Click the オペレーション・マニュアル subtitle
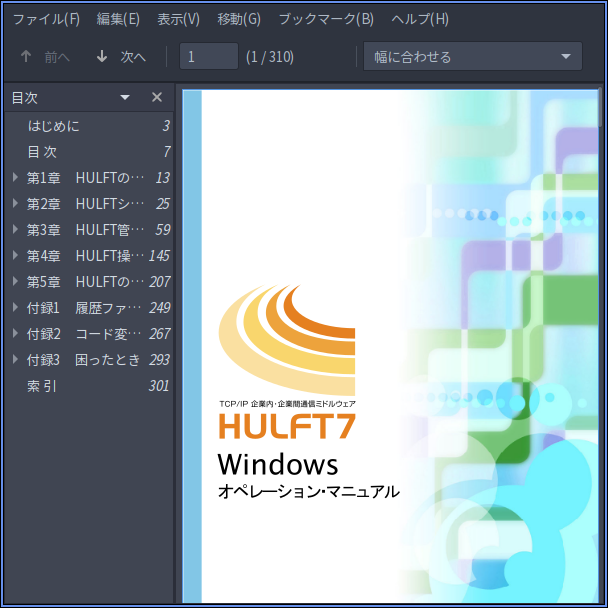 tap(309, 491)
